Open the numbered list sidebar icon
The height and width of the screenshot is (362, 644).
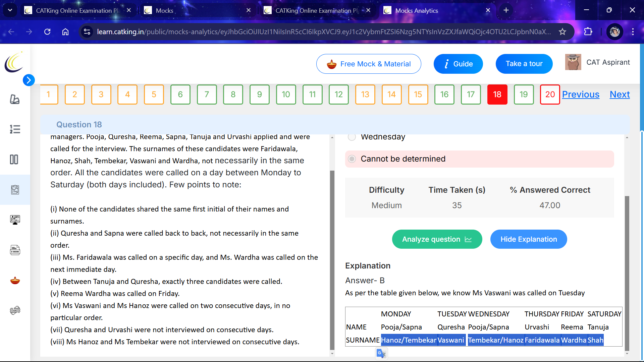pyautogui.click(x=15, y=129)
